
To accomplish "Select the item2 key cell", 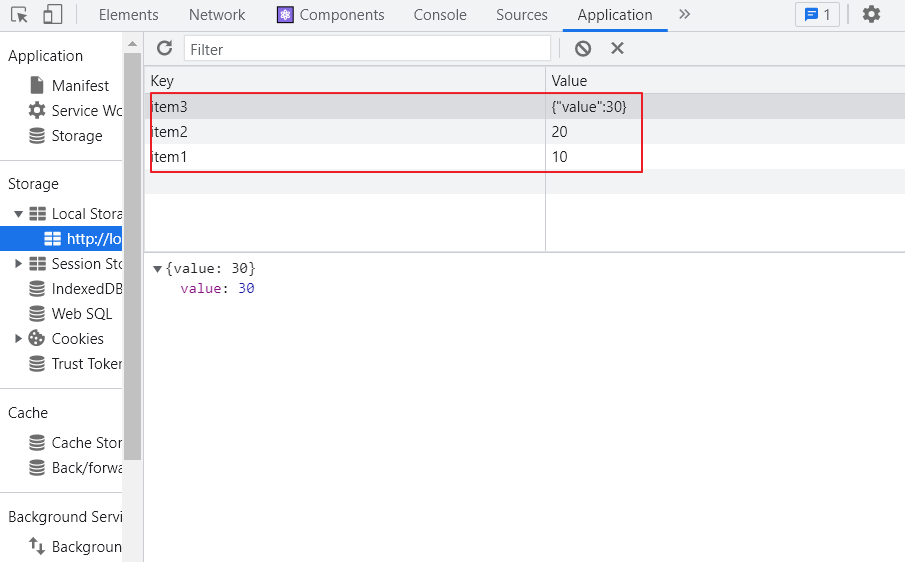I will [x=345, y=132].
